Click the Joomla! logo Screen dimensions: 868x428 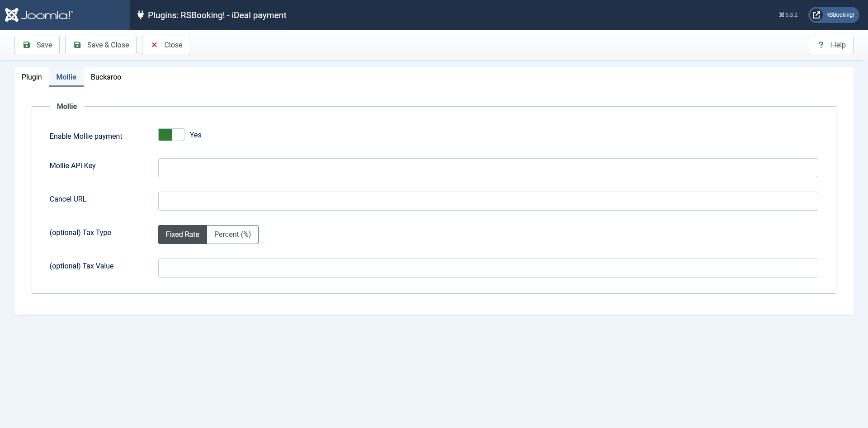pos(39,15)
